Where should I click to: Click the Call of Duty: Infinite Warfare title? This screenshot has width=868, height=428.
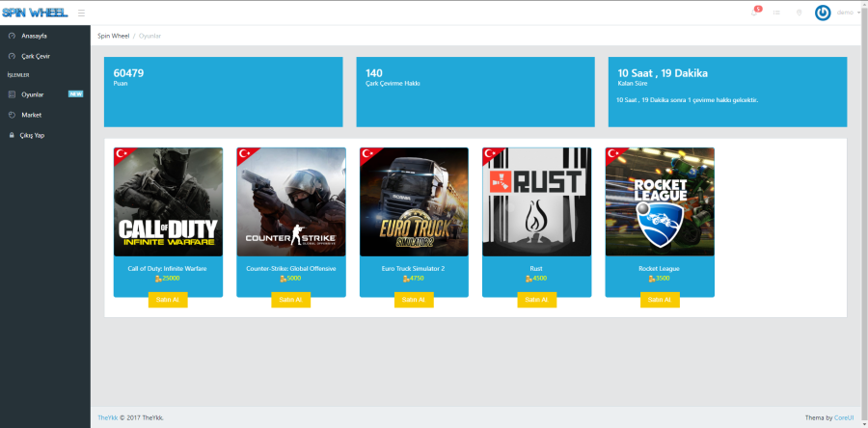[168, 269]
